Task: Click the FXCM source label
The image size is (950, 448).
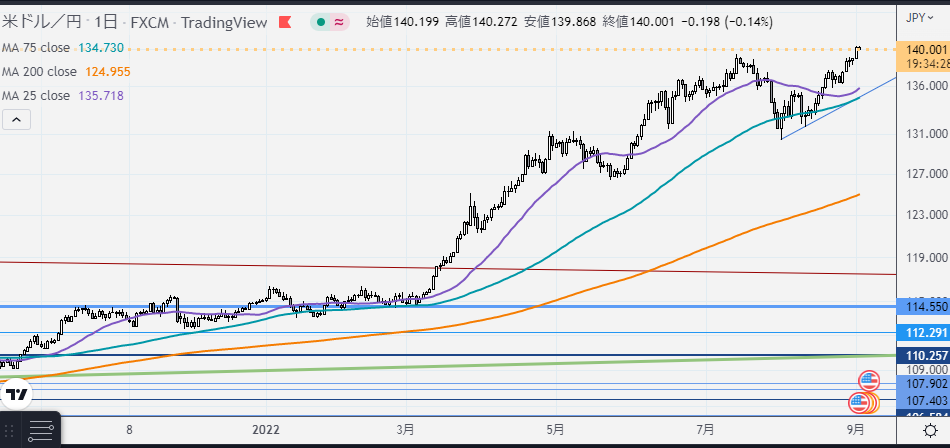Action: (151, 23)
